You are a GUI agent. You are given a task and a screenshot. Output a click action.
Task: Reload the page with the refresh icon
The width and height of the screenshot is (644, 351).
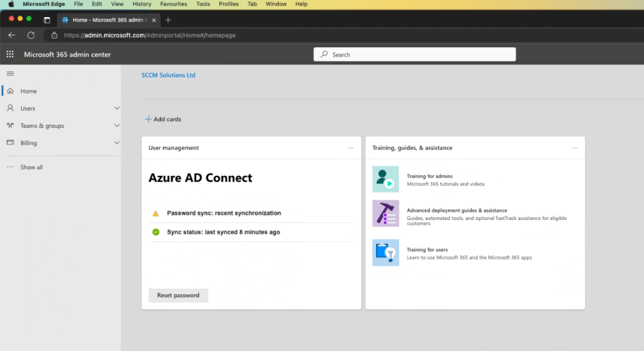30,35
